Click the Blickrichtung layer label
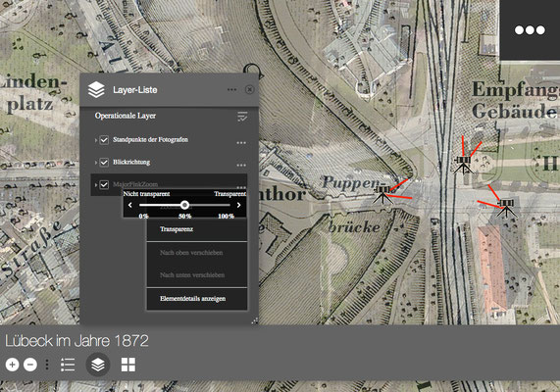The width and height of the screenshot is (560, 392). click(131, 162)
